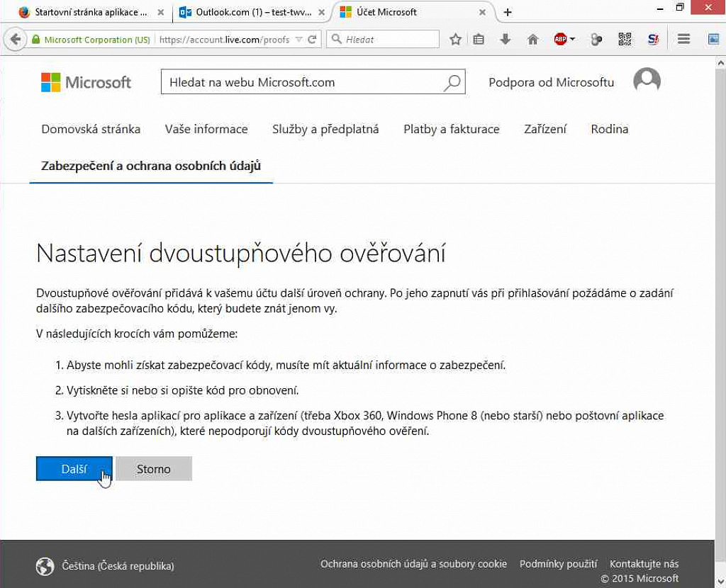Image resolution: width=726 pixels, height=588 pixels.
Task: Open the Downloads arrow icon
Action: pos(505,40)
